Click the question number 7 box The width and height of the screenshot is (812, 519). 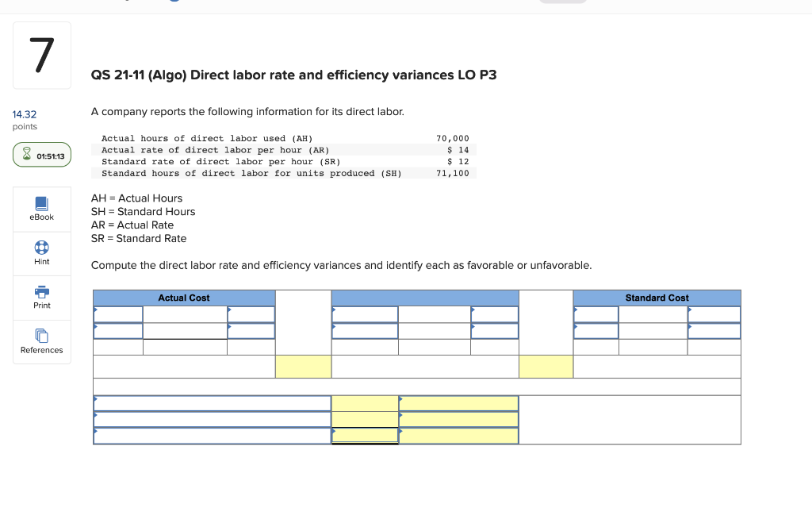[41, 55]
